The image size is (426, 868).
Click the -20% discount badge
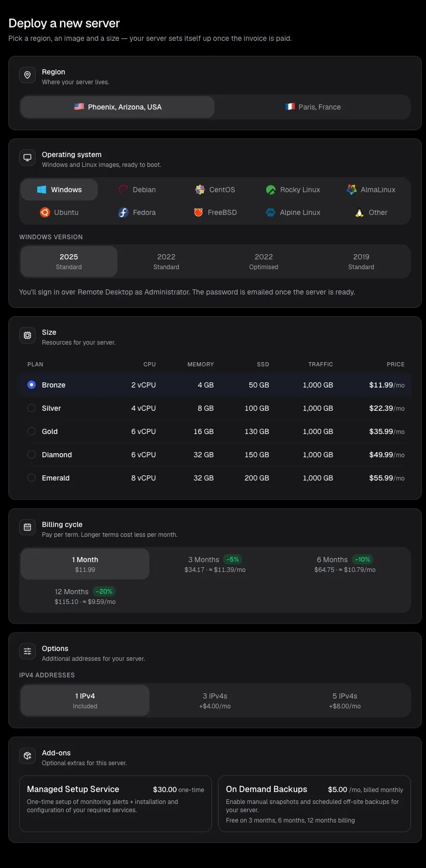pos(104,592)
